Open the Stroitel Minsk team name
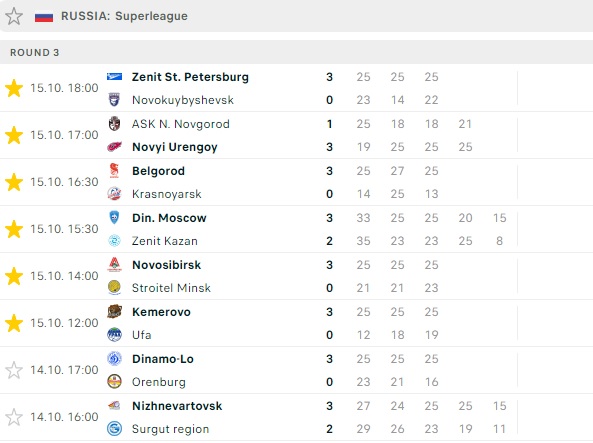This screenshot has width=593, height=443. tap(171, 288)
